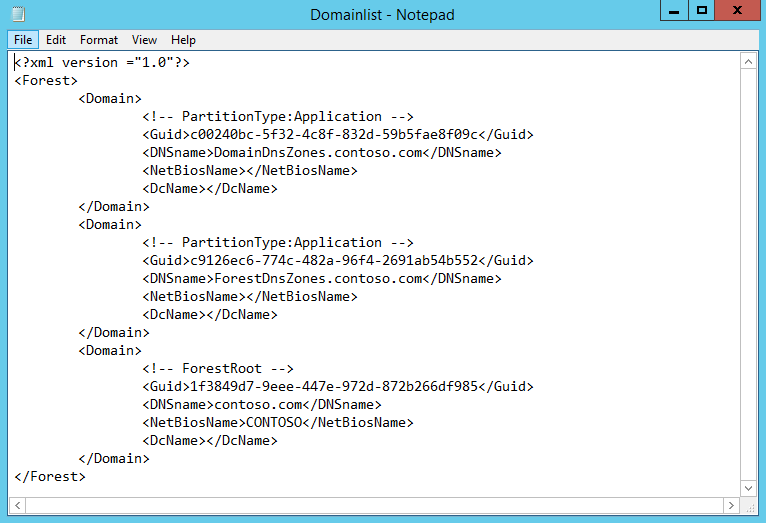
Task: Click the Guid 1f3849d7-9eee-447e line
Action: 338,386
